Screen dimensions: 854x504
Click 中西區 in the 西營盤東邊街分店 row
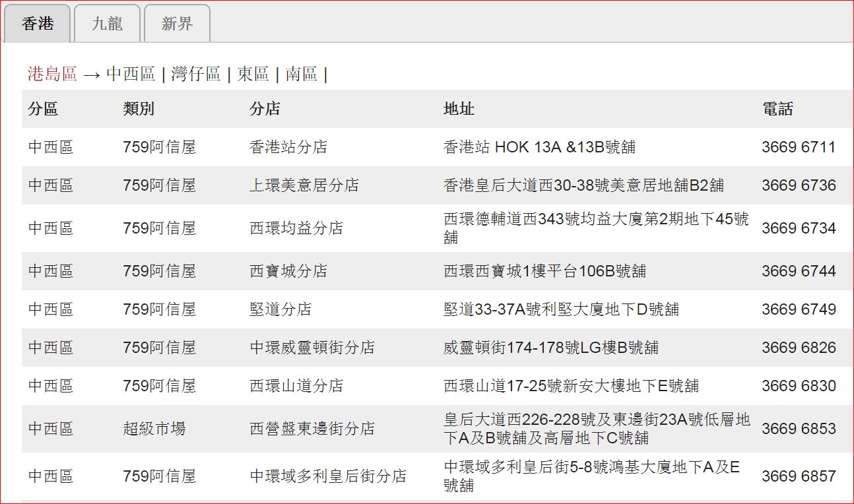(51, 429)
